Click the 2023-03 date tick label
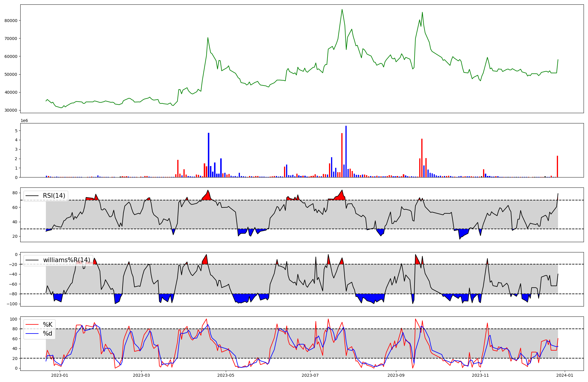This screenshot has height=382, width=588. (x=141, y=375)
